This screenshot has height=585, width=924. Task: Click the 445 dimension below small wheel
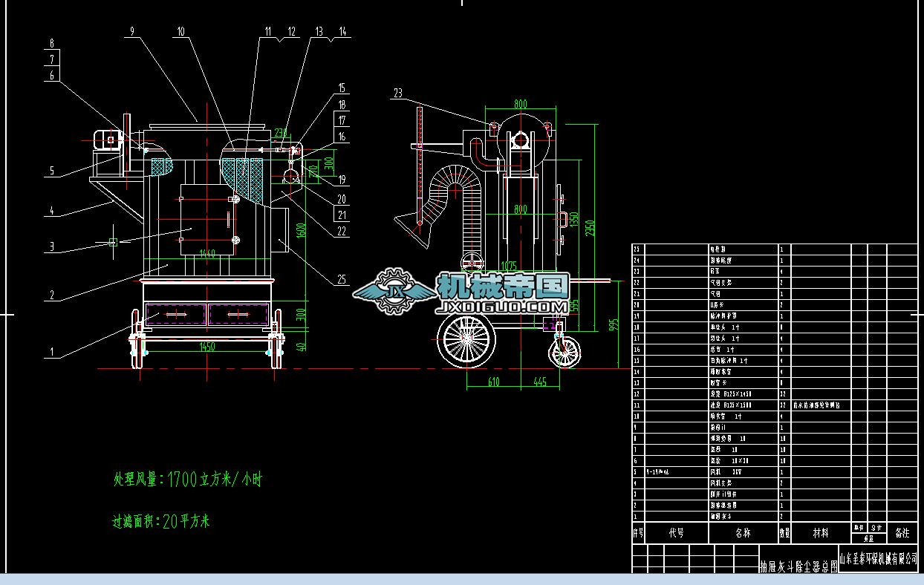coord(540,382)
